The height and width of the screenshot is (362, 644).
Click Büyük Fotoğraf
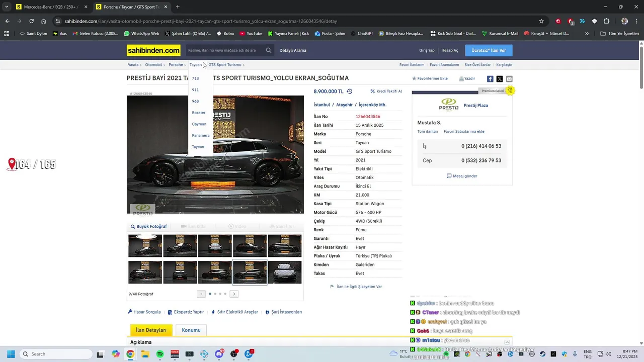[x=148, y=227]
